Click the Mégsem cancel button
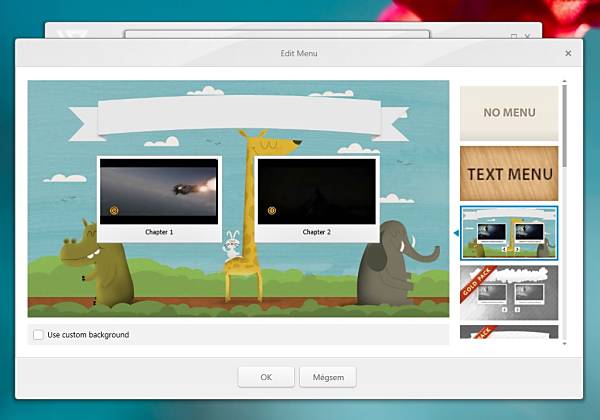This screenshot has width=600, height=420. point(328,377)
